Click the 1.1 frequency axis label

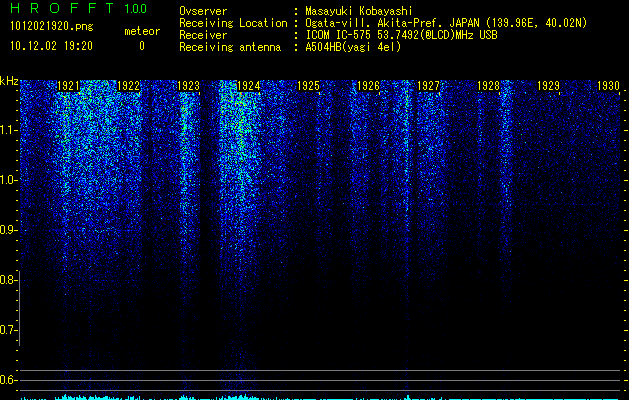[9, 130]
